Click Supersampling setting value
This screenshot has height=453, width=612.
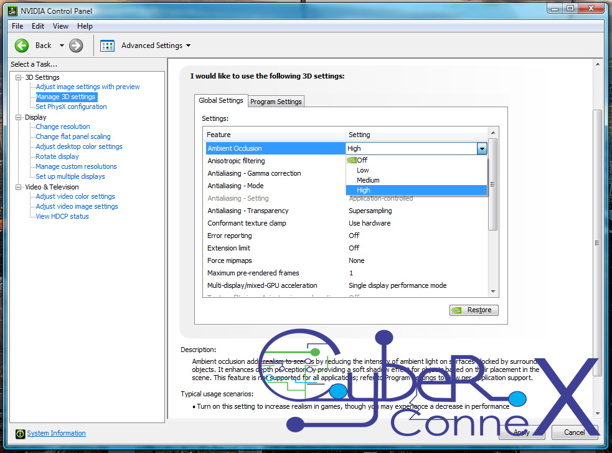tap(370, 211)
